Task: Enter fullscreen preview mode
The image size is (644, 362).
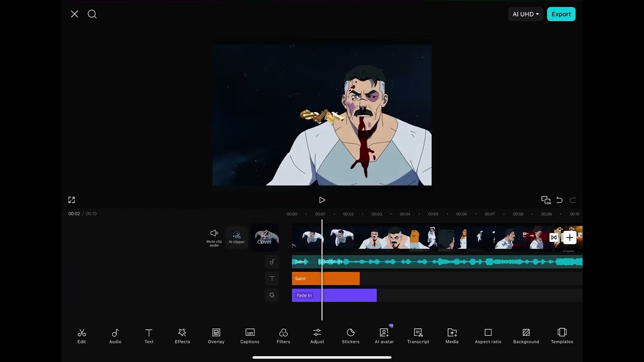Action: (71, 200)
